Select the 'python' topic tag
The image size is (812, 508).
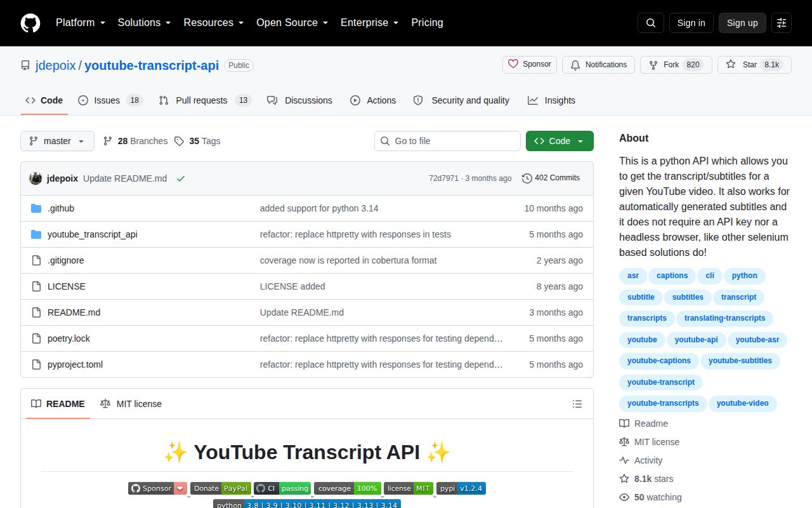745,276
